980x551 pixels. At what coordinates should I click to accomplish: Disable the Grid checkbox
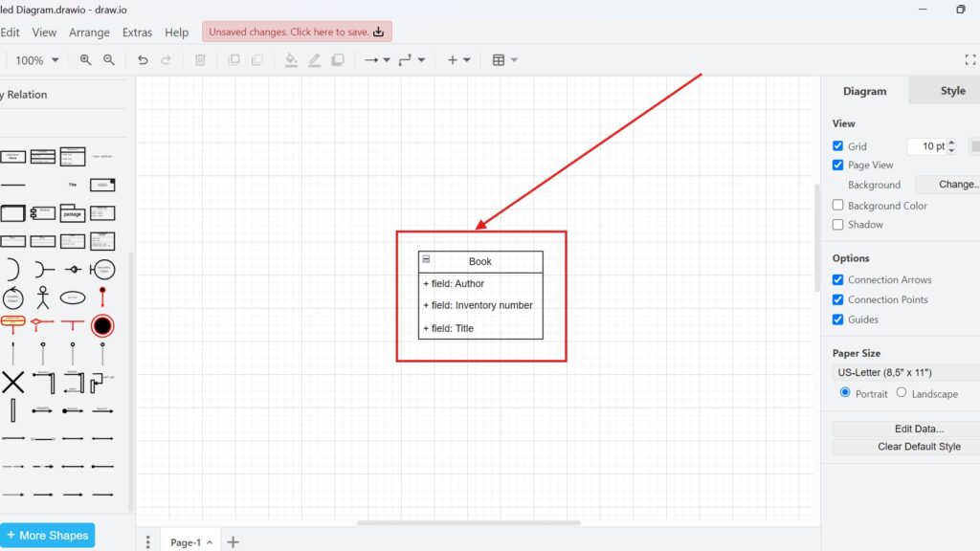(837, 145)
